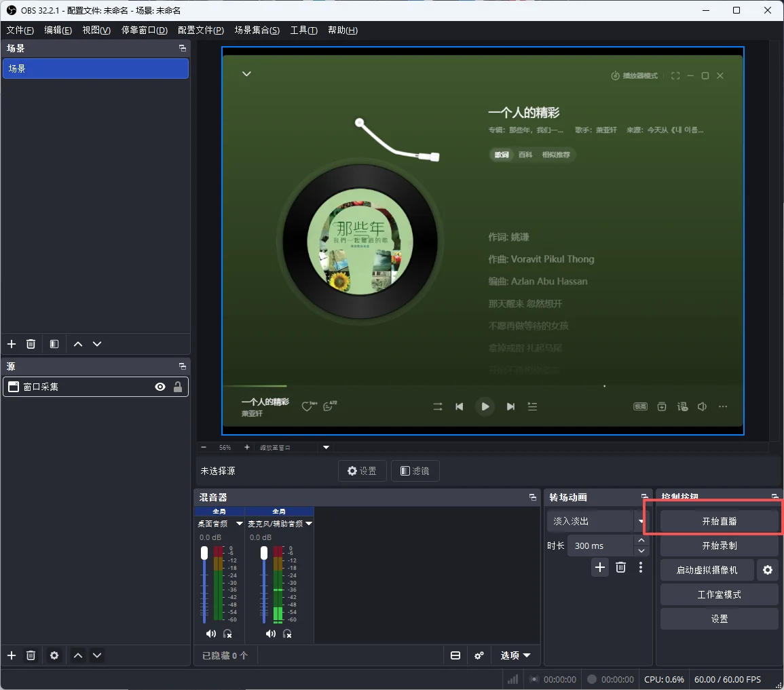Screen dimensions: 784x690
Task: Open scene filters icon in Scenes panel
Action: point(54,344)
